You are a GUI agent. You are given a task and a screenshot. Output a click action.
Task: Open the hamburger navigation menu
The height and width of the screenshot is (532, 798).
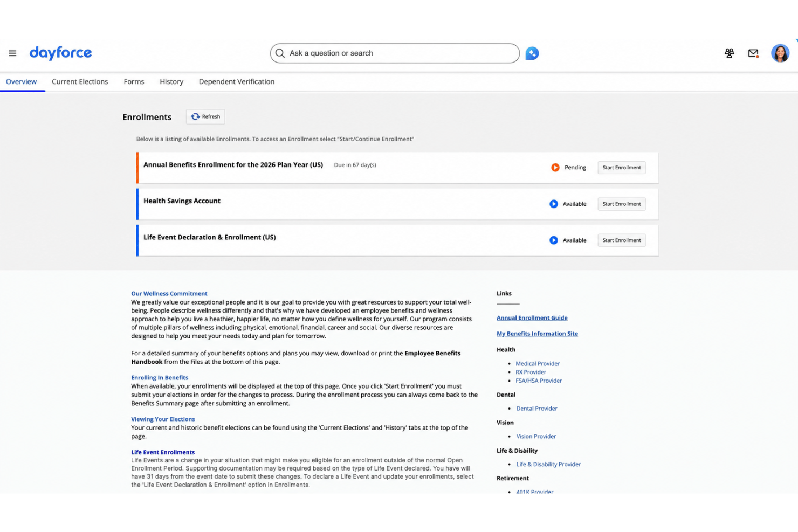[x=12, y=53]
